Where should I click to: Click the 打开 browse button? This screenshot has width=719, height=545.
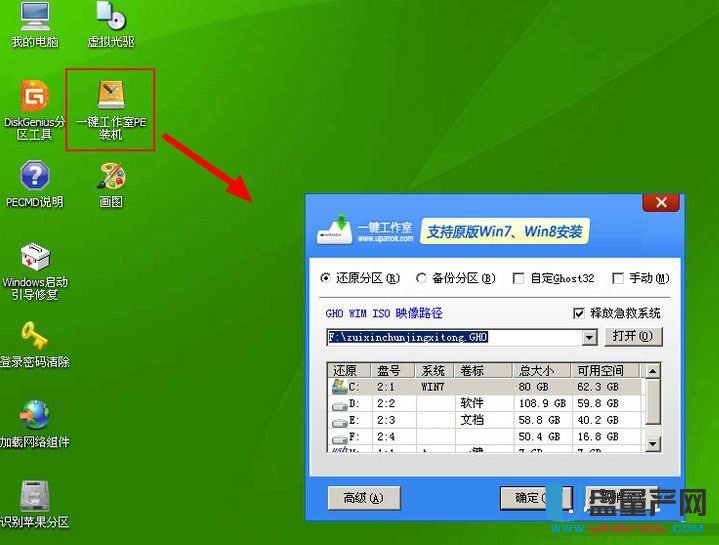click(x=633, y=337)
